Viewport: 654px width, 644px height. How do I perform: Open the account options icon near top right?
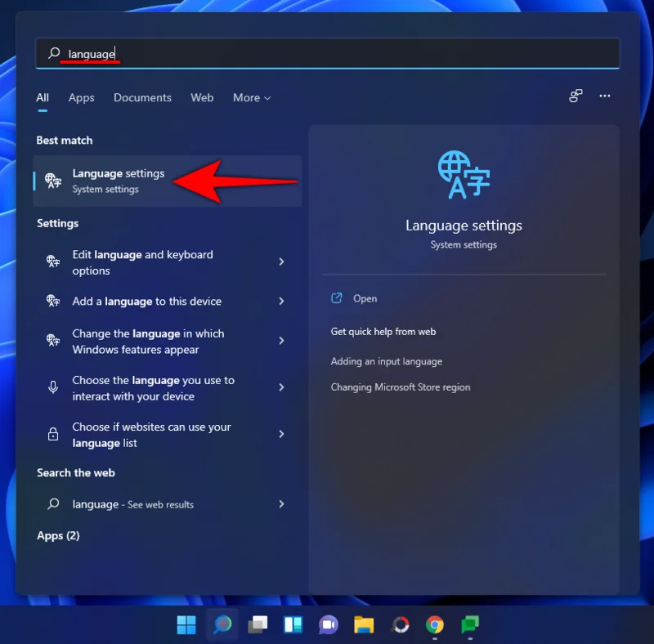point(576,96)
